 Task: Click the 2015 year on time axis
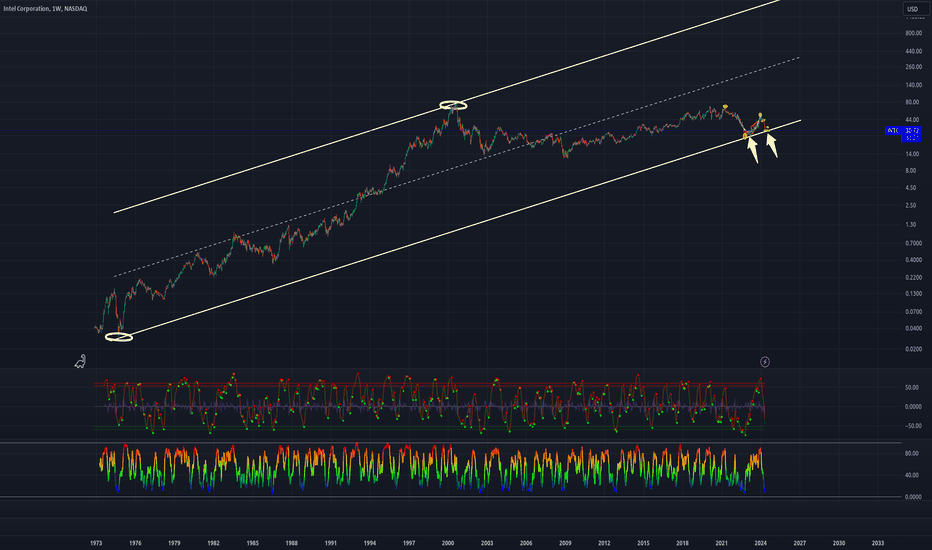click(x=644, y=543)
